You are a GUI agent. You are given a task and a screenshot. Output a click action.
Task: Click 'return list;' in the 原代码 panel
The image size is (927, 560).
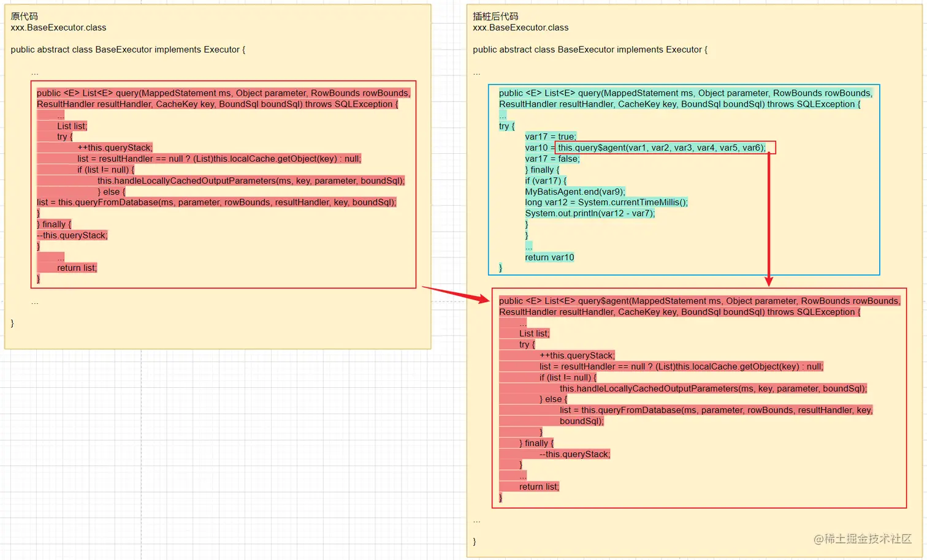(77, 268)
